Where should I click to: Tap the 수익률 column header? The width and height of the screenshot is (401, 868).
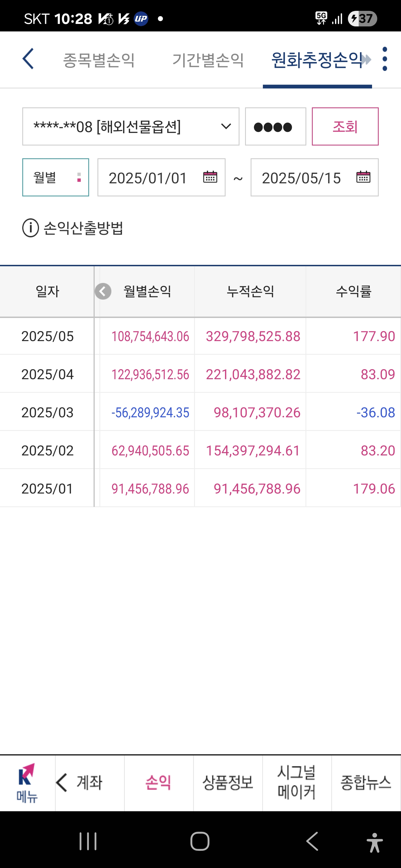coord(353,292)
